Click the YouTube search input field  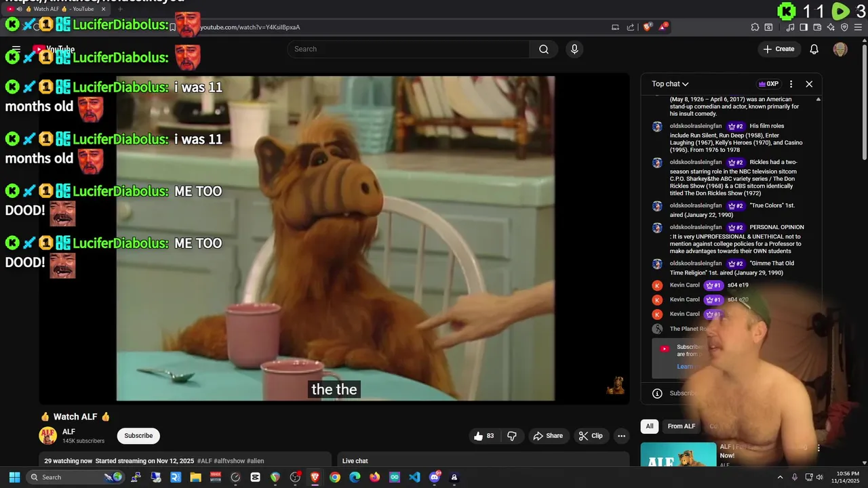[409, 49]
